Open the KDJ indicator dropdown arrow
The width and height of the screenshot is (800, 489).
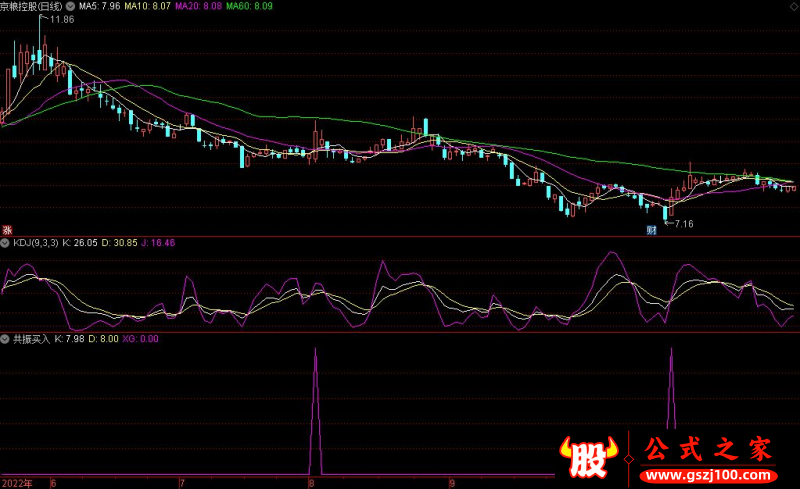pyautogui.click(x=5, y=242)
